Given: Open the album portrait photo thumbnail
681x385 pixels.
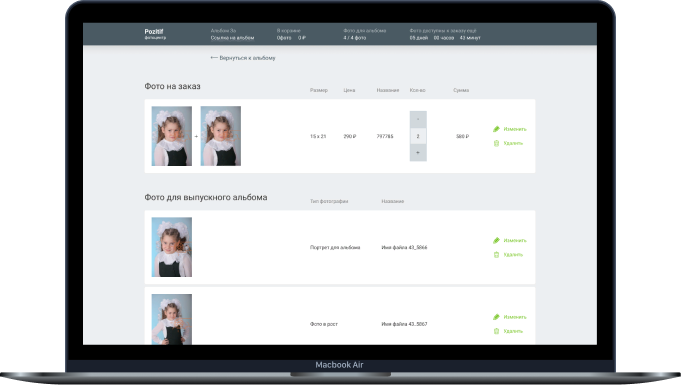Looking at the screenshot, I should point(172,247).
